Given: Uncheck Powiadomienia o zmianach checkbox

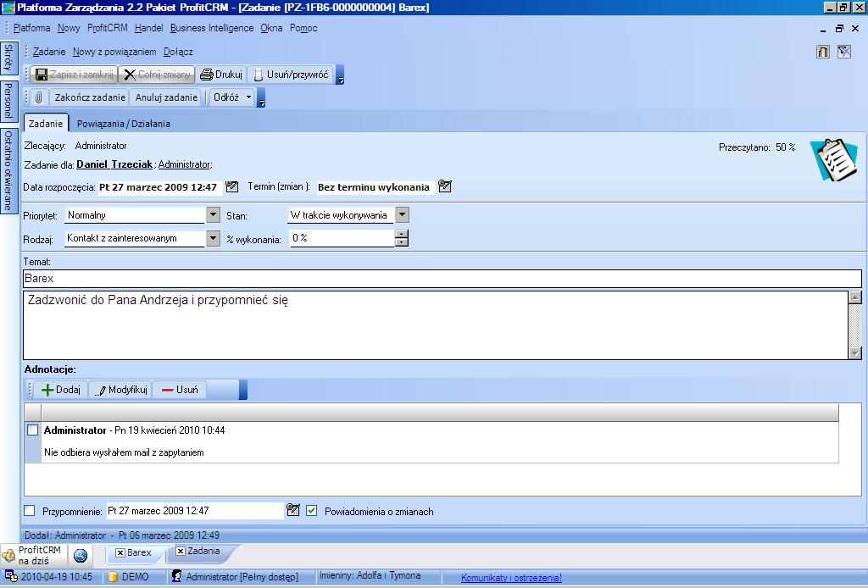Looking at the screenshot, I should pos(312,511).
